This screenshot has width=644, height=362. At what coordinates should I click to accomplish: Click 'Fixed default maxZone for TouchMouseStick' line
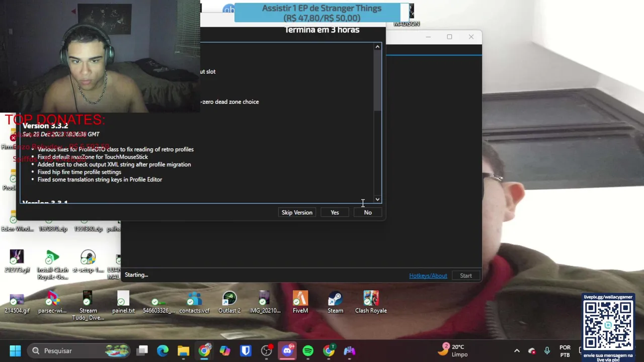coord(93,157)
